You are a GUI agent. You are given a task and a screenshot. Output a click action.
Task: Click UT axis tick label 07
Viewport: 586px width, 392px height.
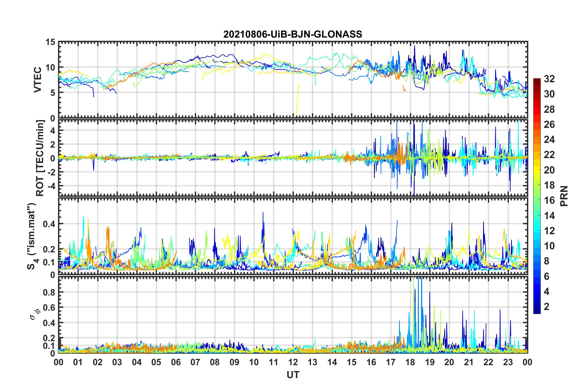195,362
